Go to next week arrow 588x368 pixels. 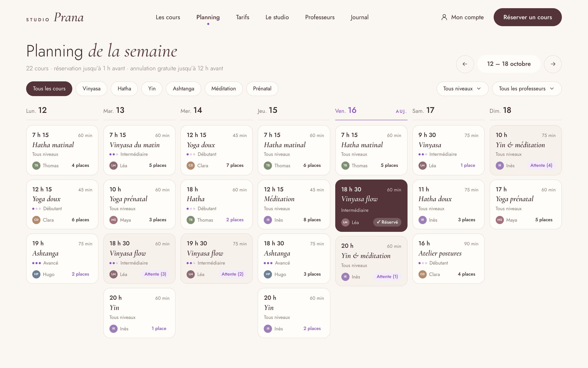click(x=553, y=64)
